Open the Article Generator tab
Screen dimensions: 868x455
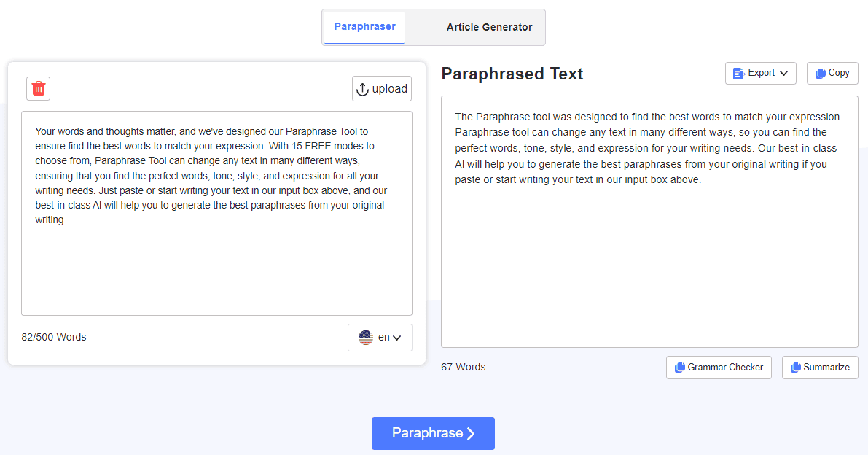pos(489,28)
